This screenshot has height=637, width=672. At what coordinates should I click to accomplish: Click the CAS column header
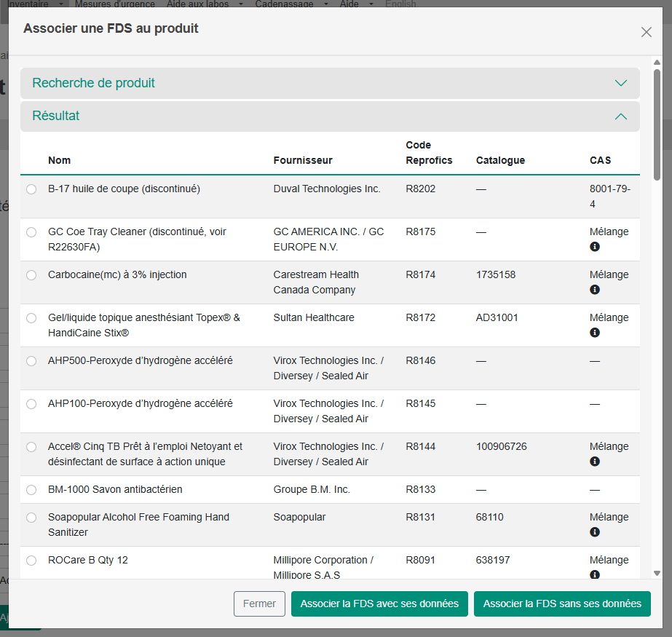pyautogui.click(x=600, y=160)
